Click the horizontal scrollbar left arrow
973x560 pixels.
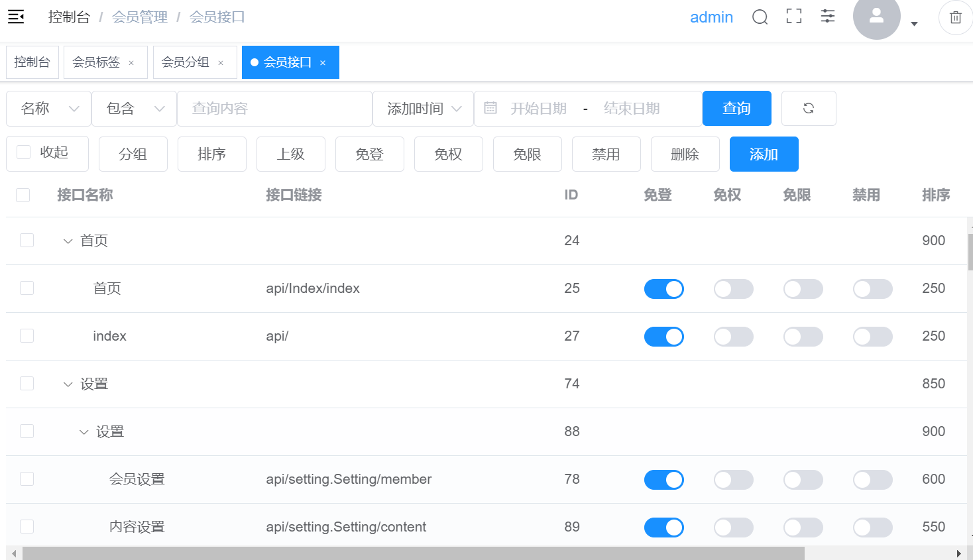click(x=14, y=553)
